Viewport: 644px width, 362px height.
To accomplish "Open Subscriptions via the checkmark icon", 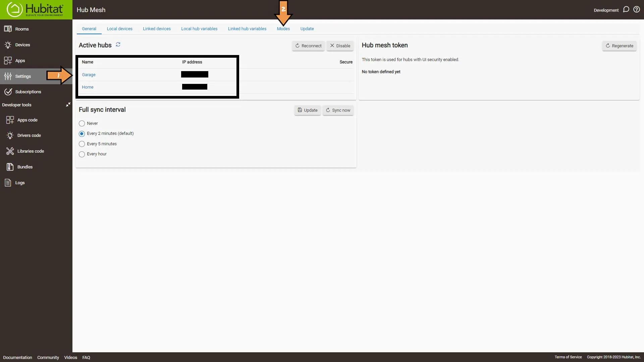I will click(8, 92).
